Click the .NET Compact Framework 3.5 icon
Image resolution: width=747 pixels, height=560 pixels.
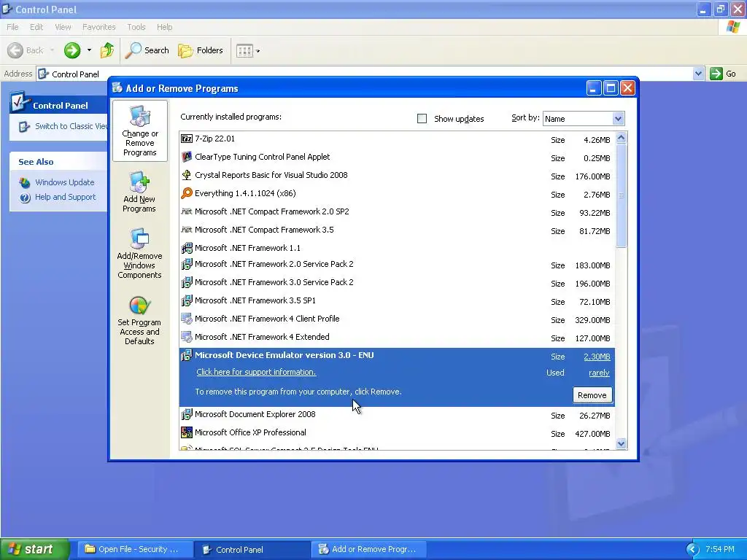(x=187, y=230)
